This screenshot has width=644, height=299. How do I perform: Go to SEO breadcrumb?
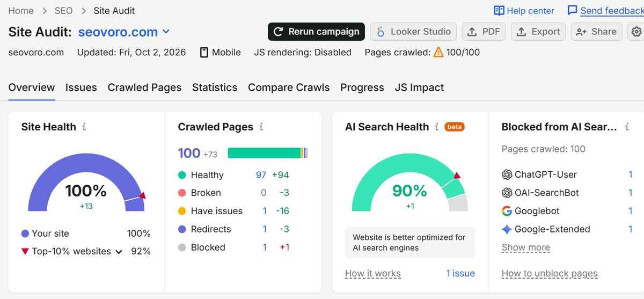click(63, 11)
